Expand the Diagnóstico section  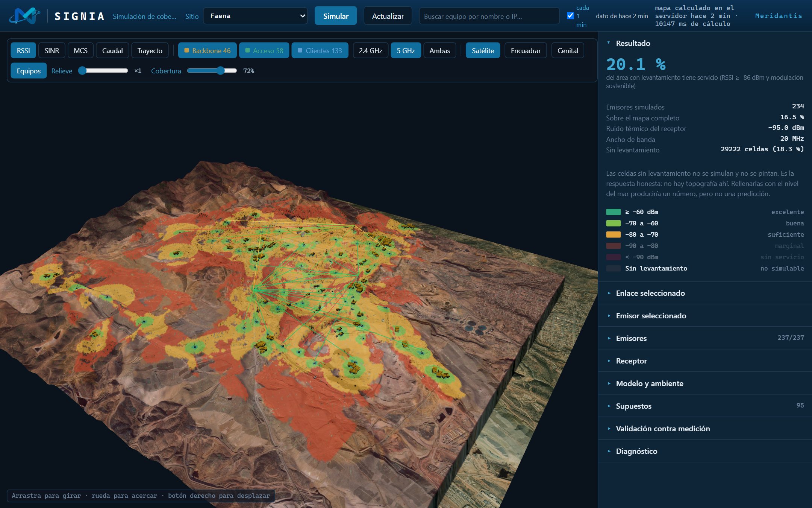705,451
